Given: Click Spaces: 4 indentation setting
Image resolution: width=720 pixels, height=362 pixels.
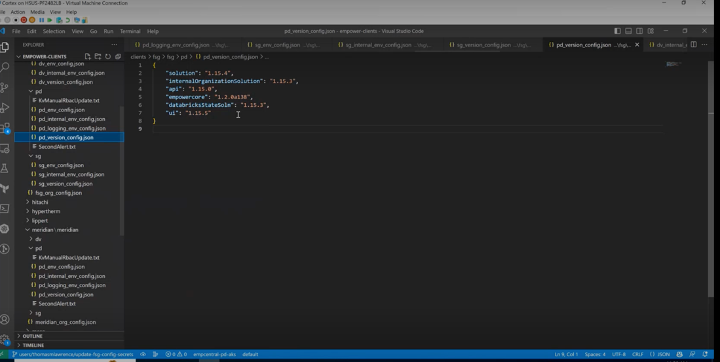Looking at the screenshot, I should pyautogui.click(x=595, y=354).
